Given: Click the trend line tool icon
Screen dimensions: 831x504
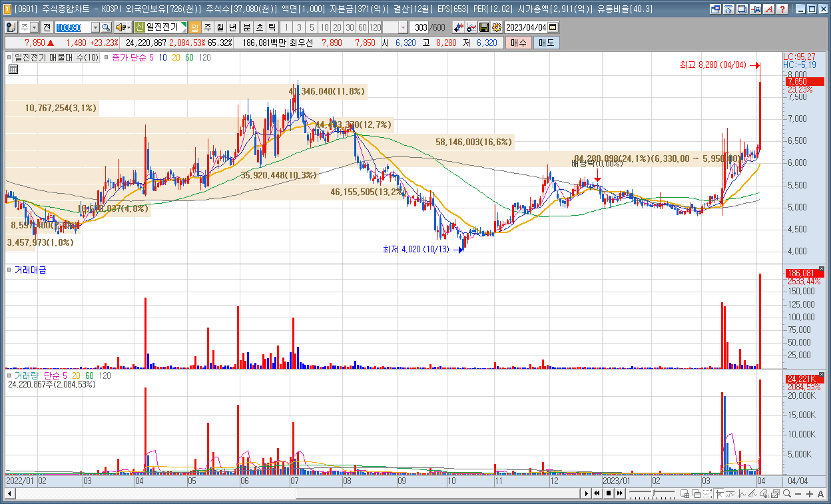Looking at the screenshot, I should coord(730,493).
